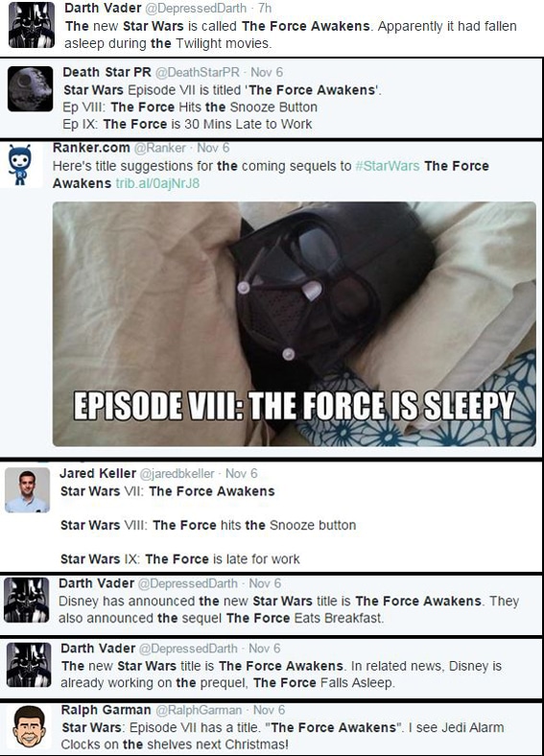Open the Episode VIII sleepy Vader image
The height and width of the screenshot is (756, 544).
click(295, 323)
